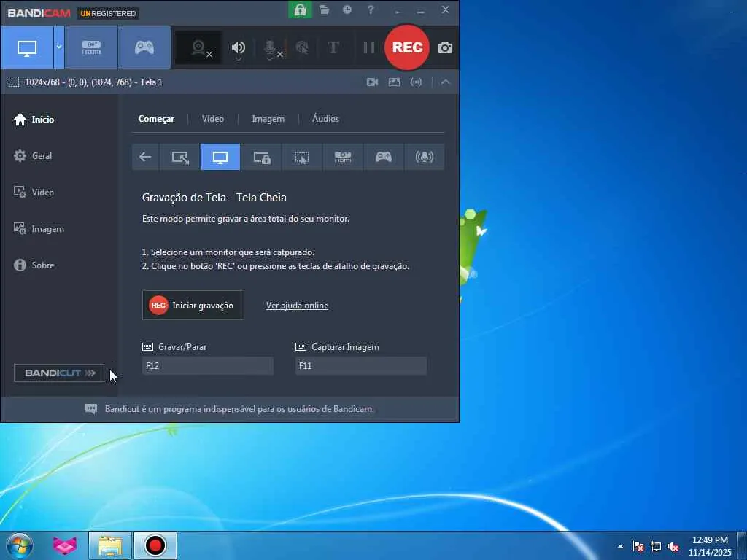Open the Sobre sidebar section
The height and width of the screenshot is (560, 747).
[34, 265]
